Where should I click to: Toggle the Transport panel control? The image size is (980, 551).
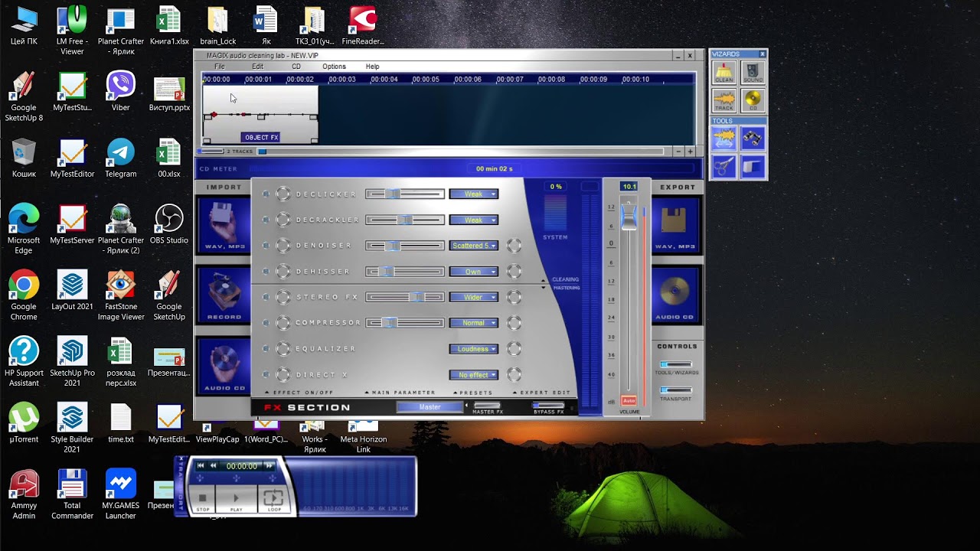[676, 390]
